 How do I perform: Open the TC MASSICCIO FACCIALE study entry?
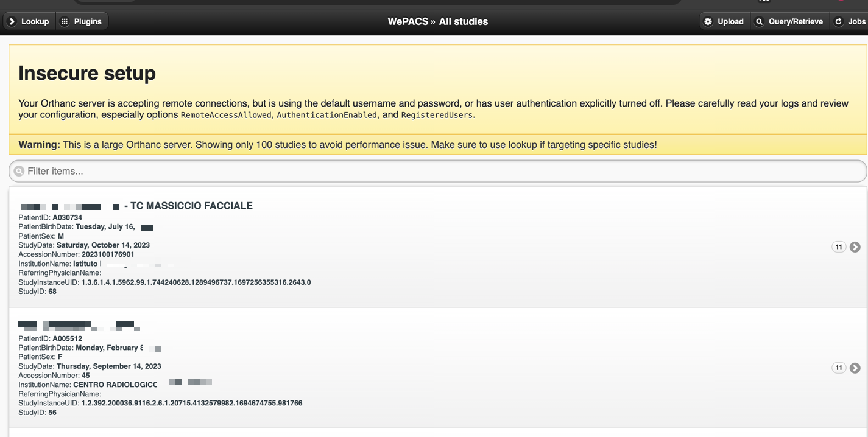point(437,246)
